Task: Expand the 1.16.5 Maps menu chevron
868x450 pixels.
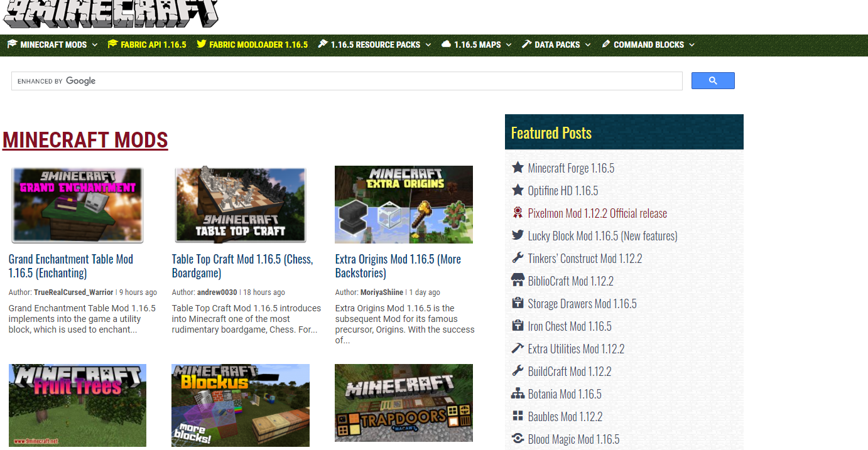Action: [509, 45]
